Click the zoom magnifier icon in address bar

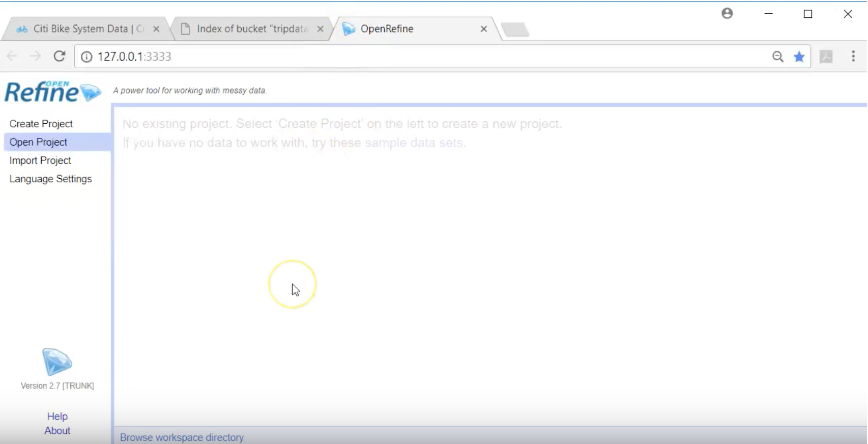coord(777,57)
